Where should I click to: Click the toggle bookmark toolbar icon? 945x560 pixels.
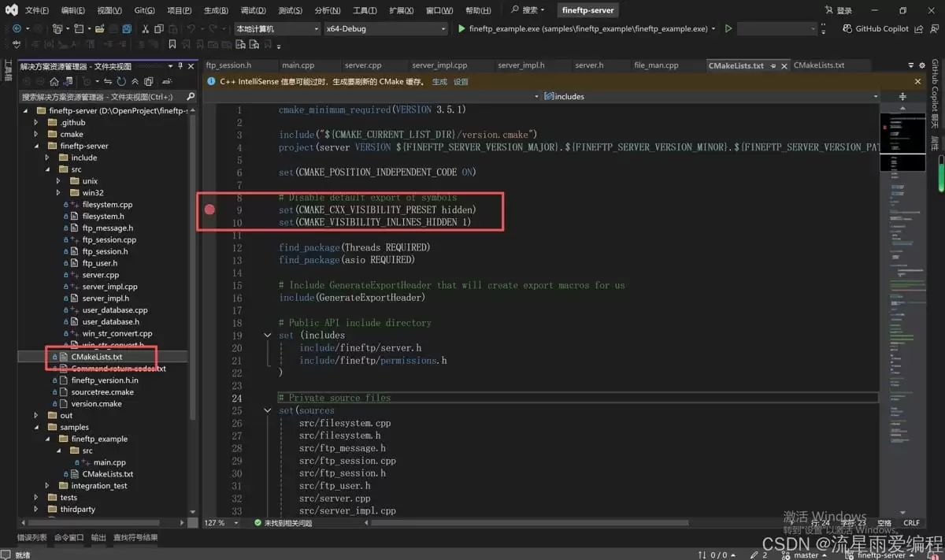(x=172, y=44)
